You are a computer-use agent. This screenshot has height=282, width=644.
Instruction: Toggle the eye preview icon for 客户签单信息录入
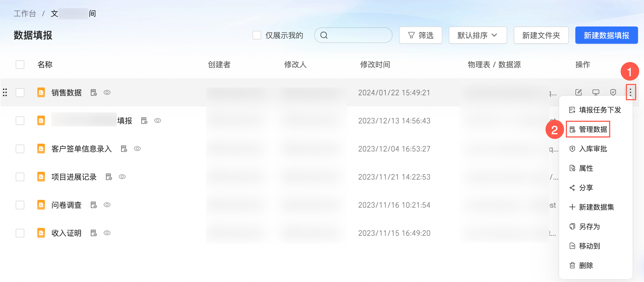pyautogui.click(x=137, y=149)
